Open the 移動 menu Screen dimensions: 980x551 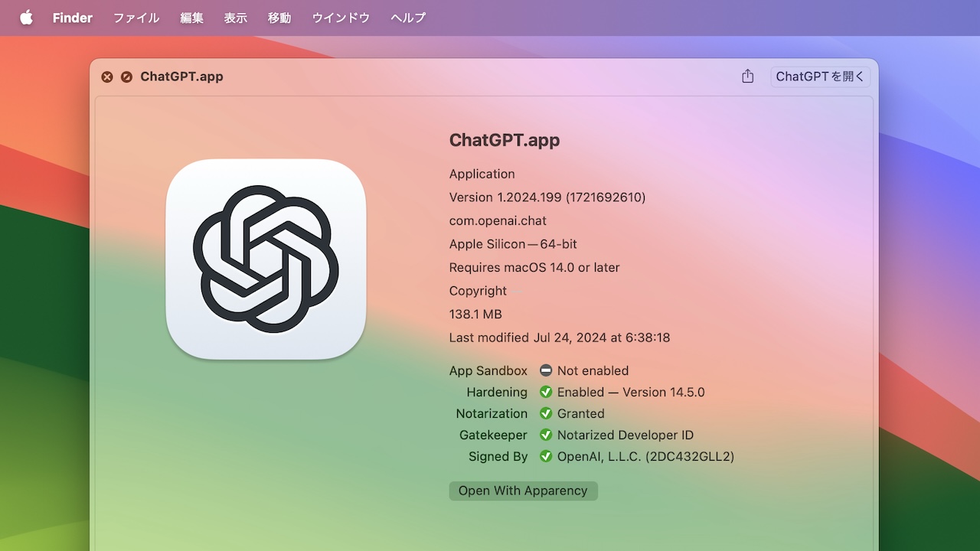point(279,18)
